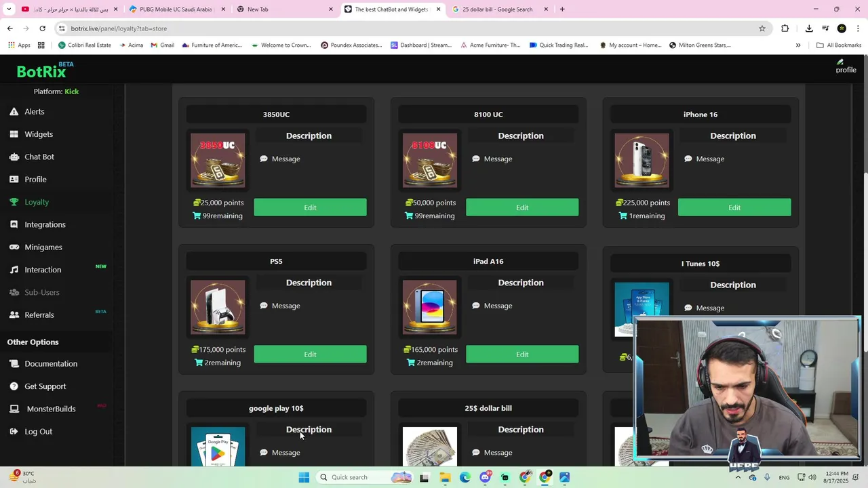Click the 3850UC product image
The height and width of the screenshot is (488, 868).
tap(218, 161)
